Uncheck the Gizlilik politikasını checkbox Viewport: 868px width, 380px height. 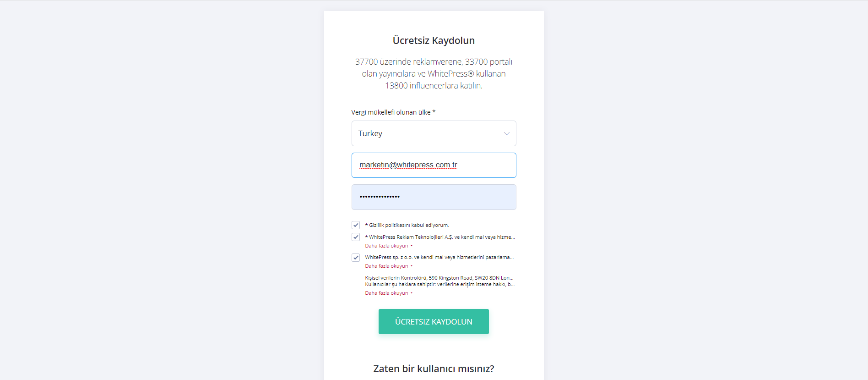(356, 225)
